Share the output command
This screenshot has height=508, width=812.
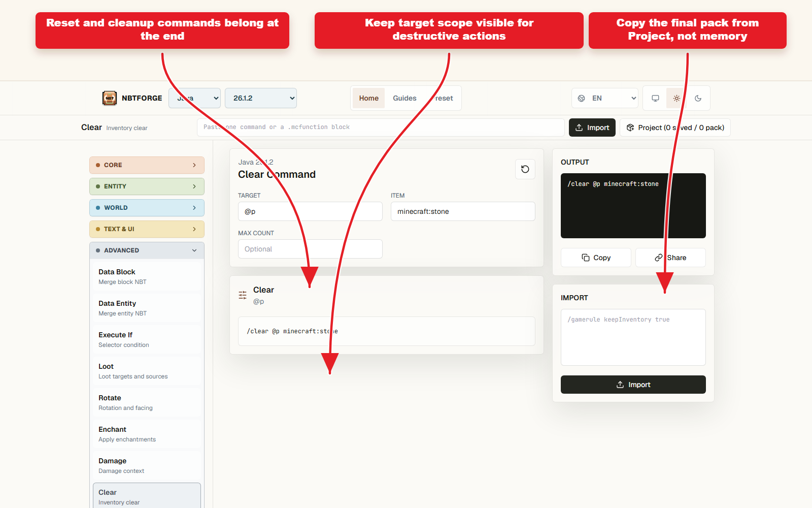[670, 258]
